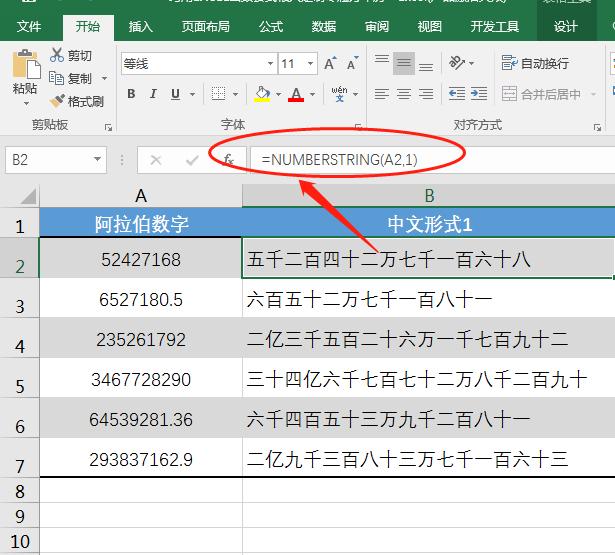This screenshot has width=615, height=555.
Task: Apply red font color A
Action: pyautogui.click(x=296, y=94)
